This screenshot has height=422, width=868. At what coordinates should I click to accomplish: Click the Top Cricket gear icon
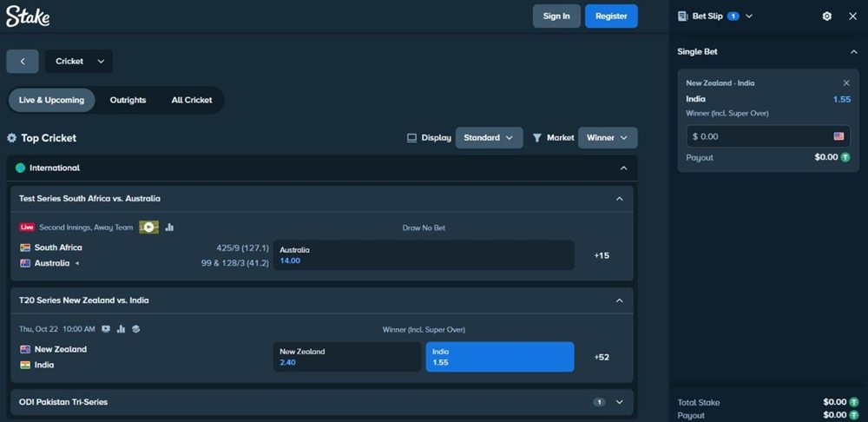tap(11, 138)
